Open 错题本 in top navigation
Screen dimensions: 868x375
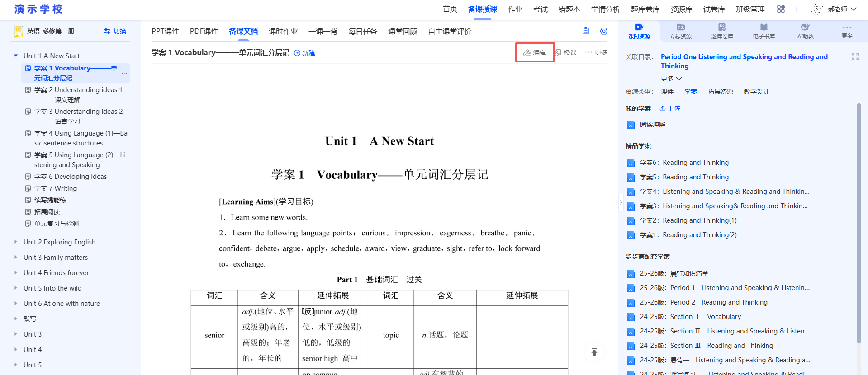[x=569, y=9]
